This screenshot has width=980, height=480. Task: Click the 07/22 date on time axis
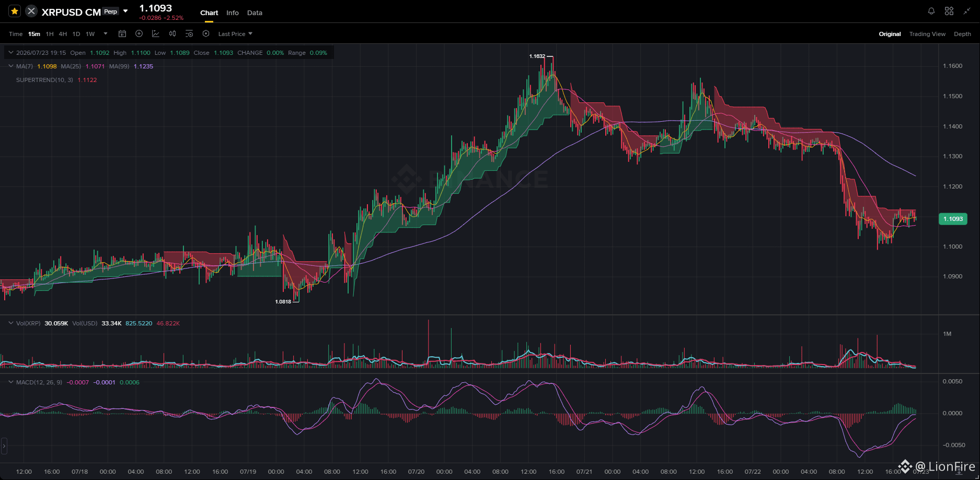tap(753, 472)
